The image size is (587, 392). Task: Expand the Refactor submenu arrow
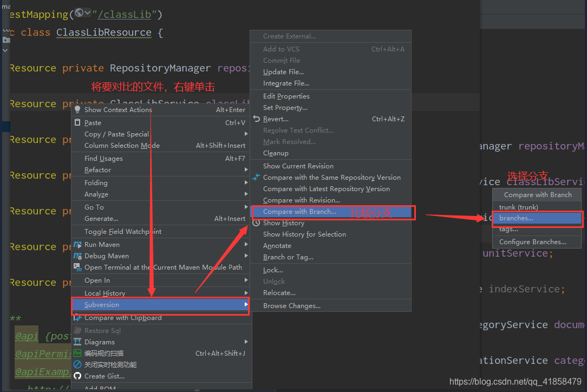(x=246, y=169)
